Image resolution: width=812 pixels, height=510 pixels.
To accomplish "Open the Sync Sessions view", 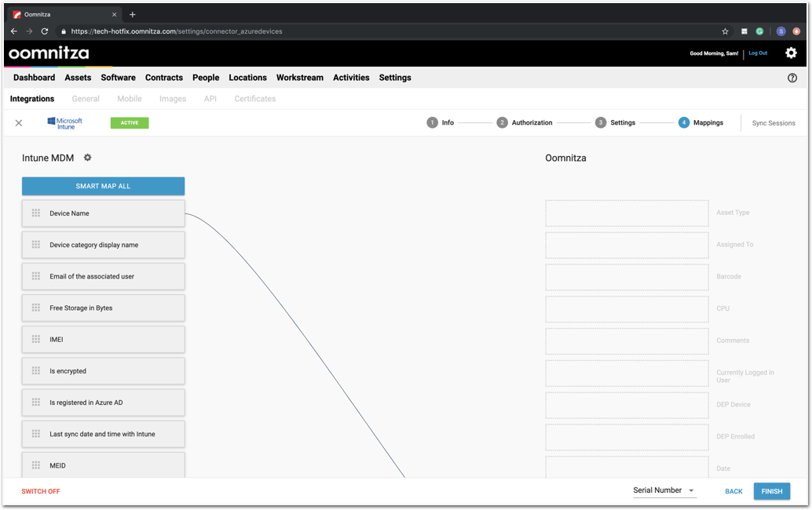I will 773,123.
